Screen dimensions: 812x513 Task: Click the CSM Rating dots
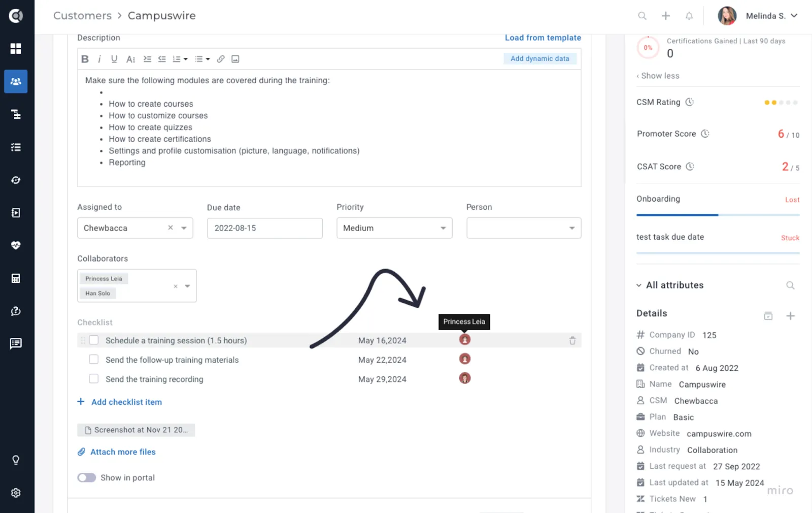click(x=781, y=103)
